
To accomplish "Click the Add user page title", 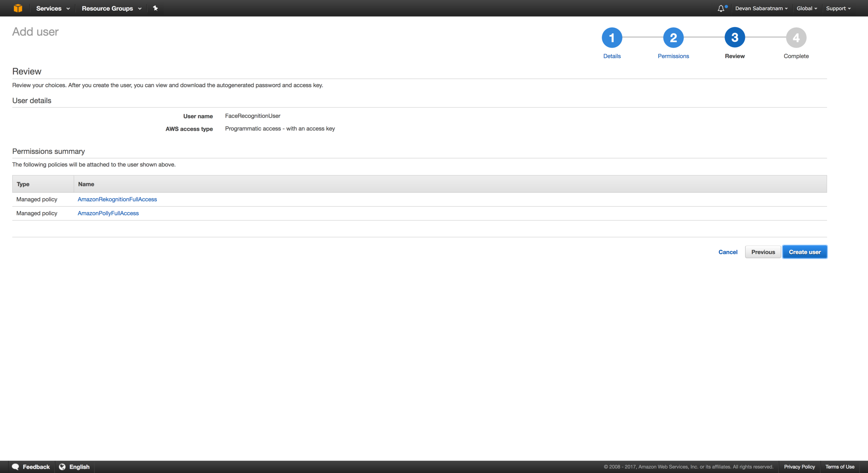I will [35, 32].
